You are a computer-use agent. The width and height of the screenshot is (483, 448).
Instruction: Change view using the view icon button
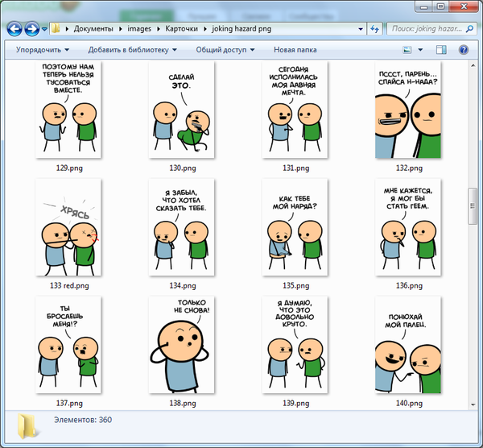coord(407,50)
